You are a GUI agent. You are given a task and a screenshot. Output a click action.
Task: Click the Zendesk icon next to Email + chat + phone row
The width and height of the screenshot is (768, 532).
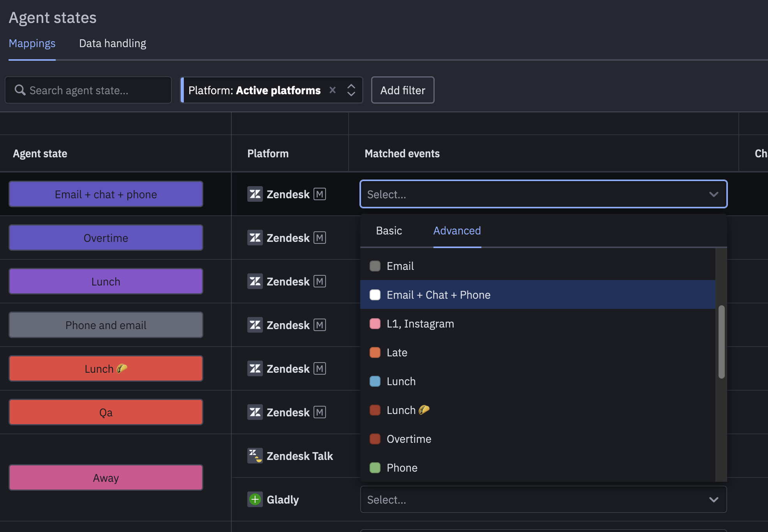[255, 194]
